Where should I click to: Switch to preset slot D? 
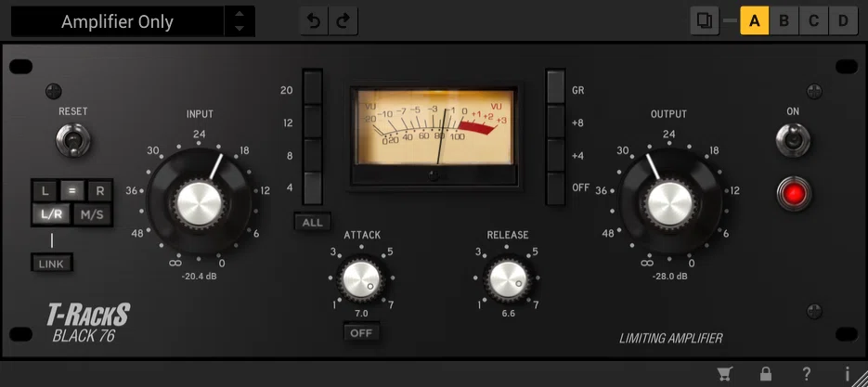pyautogui.click(x=843, y=21)
